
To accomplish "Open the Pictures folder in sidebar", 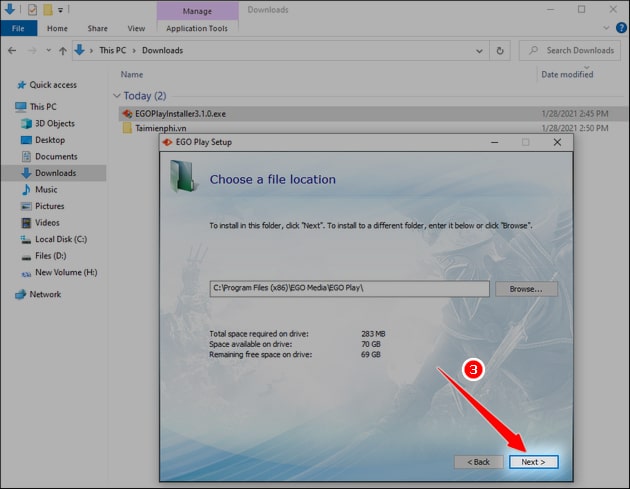I will (49, 206).
